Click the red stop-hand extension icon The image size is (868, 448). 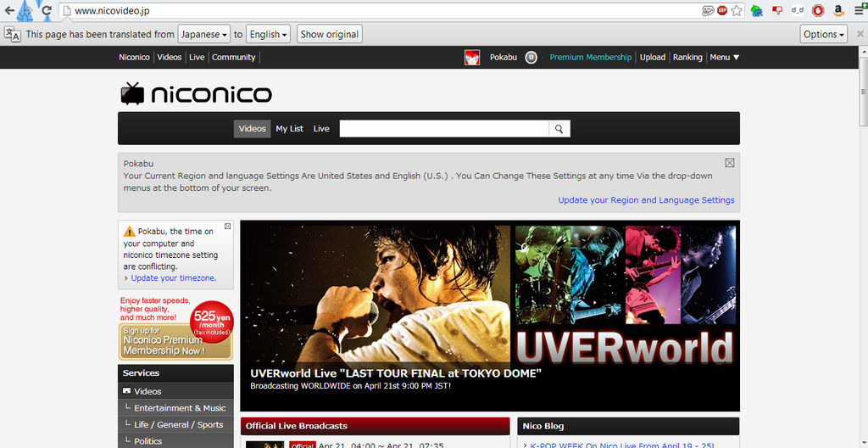[818, 10]
